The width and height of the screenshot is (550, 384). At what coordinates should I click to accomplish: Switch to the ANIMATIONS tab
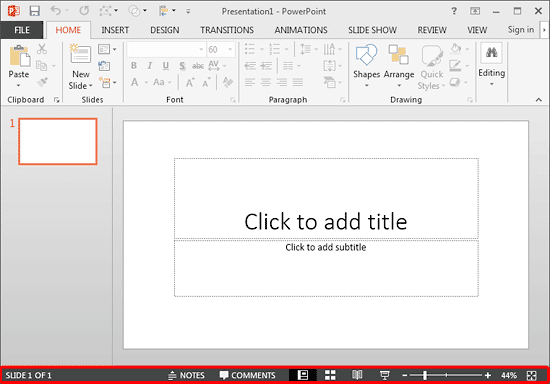301,30
